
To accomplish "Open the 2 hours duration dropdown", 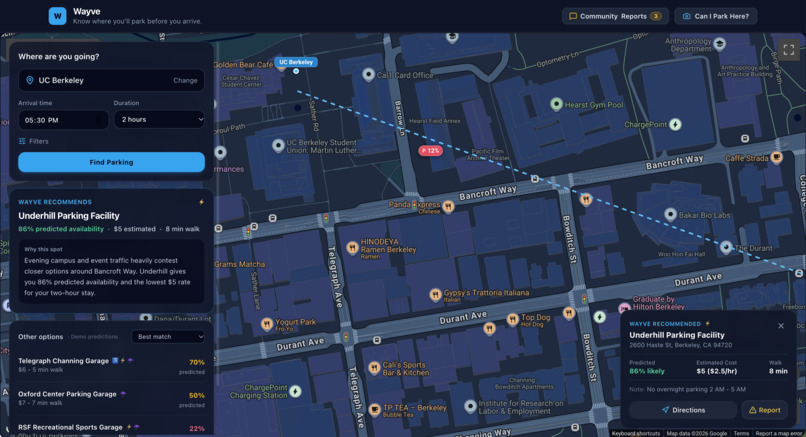I will click(159, 119).
